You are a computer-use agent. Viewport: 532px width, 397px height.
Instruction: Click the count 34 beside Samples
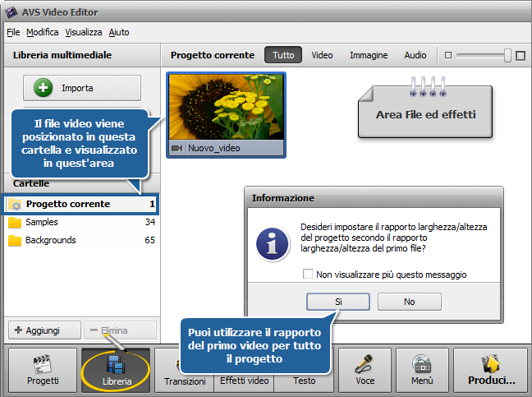[x=150, y=222]
